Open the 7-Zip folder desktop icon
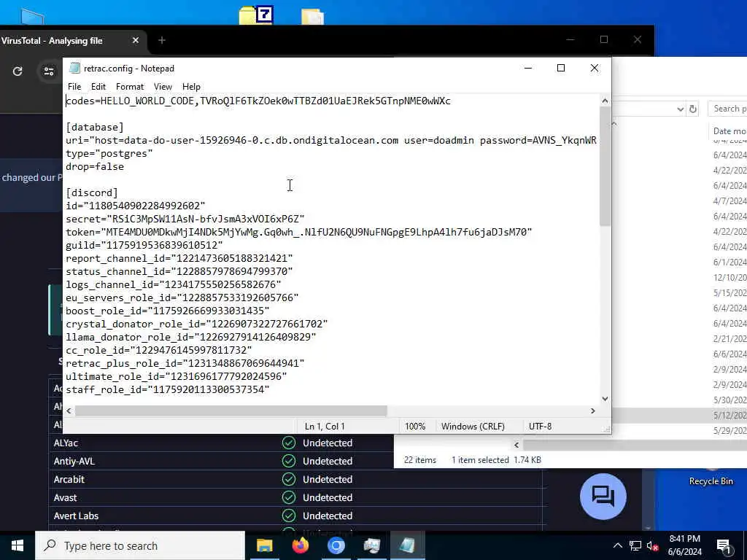Screen dimensions: 747x560 point(256,15)
